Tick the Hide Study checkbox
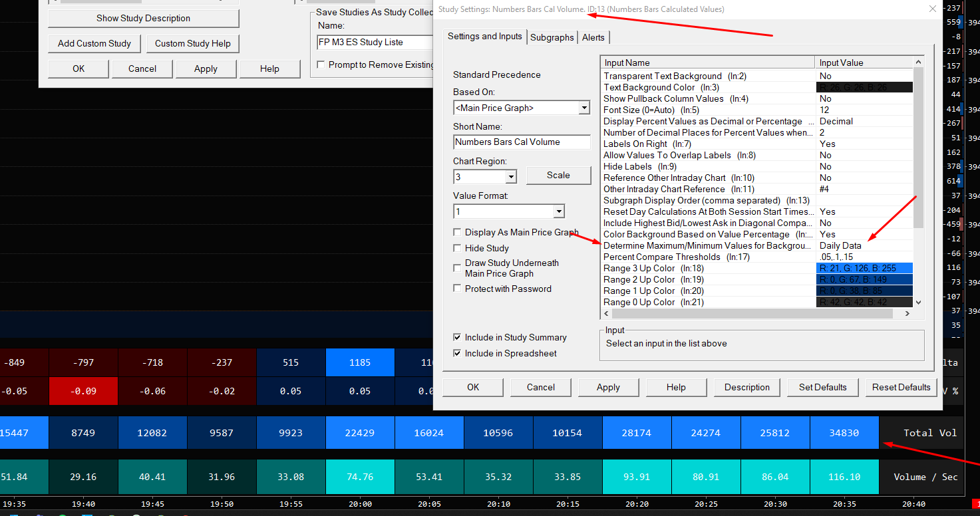 point(457,248)
